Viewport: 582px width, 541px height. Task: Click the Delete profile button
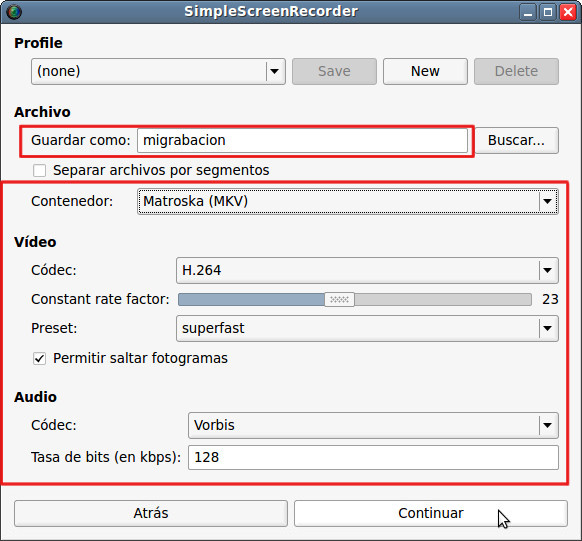(x=516, y=71)
